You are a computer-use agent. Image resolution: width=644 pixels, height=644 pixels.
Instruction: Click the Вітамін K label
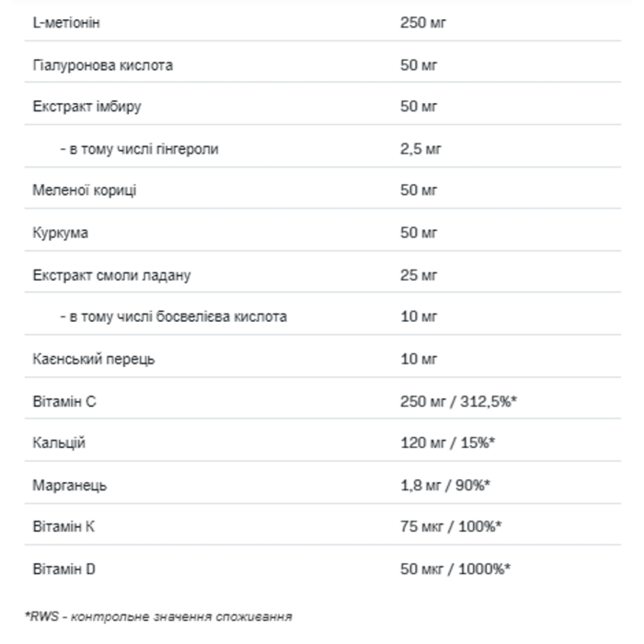tap(63, 526)
